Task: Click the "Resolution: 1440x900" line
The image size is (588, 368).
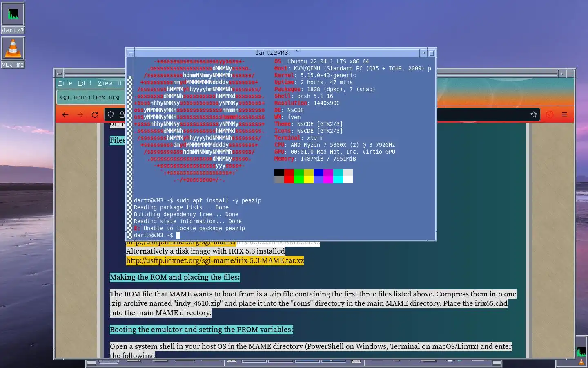Action: (x=307, y=103)
